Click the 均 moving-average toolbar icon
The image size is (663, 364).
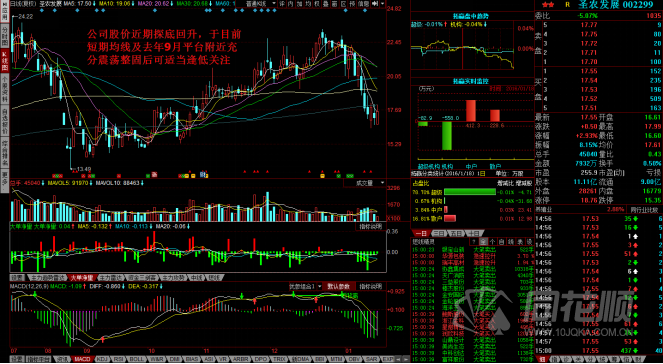pos(308,4)
